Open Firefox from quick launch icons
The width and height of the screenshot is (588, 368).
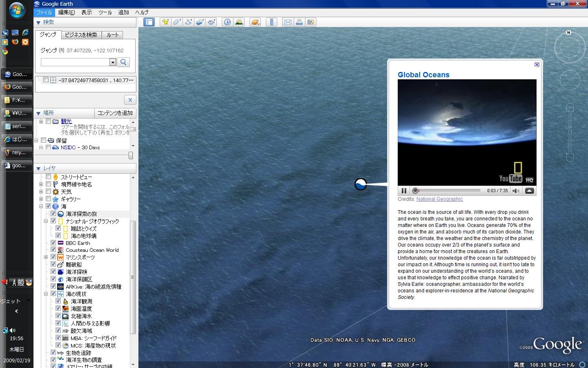(15, 42)
